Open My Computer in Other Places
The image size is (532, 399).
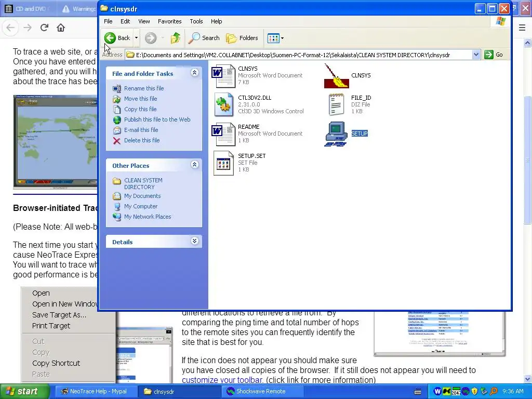(x=141, y=206)
